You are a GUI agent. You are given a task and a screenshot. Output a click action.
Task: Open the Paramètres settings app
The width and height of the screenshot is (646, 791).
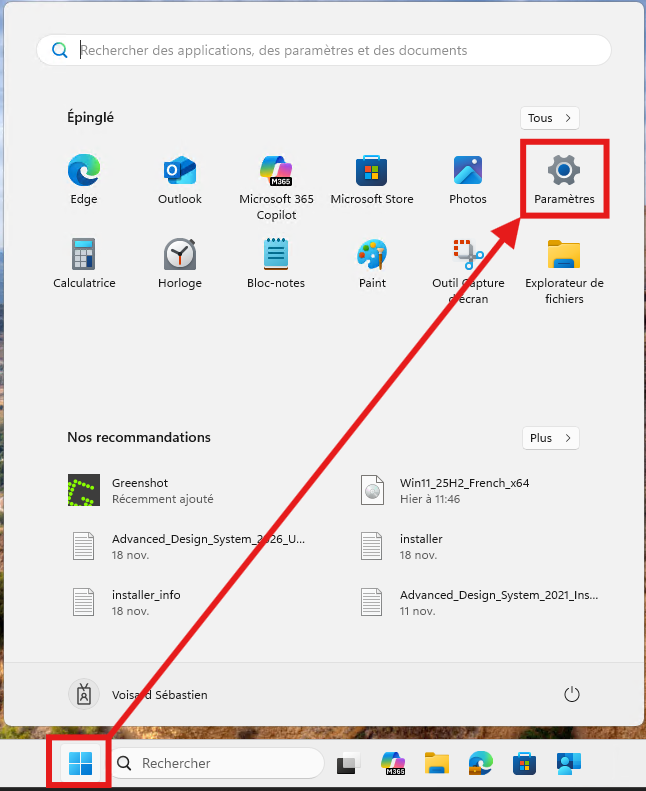(564, 179)
